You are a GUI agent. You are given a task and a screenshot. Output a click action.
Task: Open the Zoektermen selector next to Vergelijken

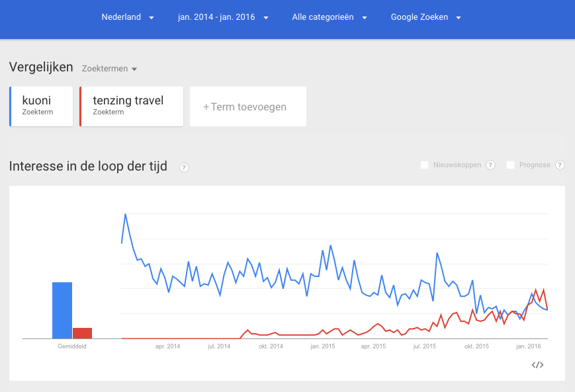[x=109, y=69]
